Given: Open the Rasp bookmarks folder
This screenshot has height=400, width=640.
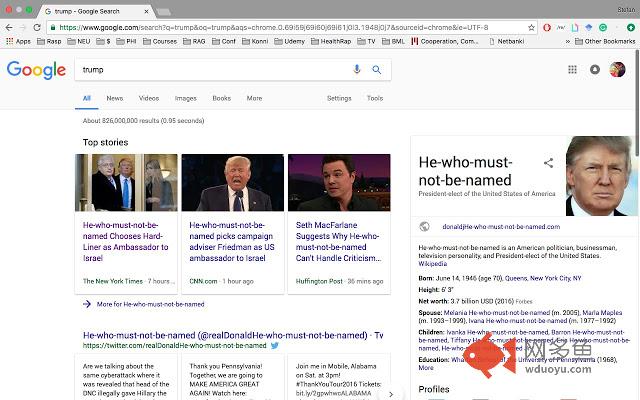Looking at the screenshot, I should (49, 41).
